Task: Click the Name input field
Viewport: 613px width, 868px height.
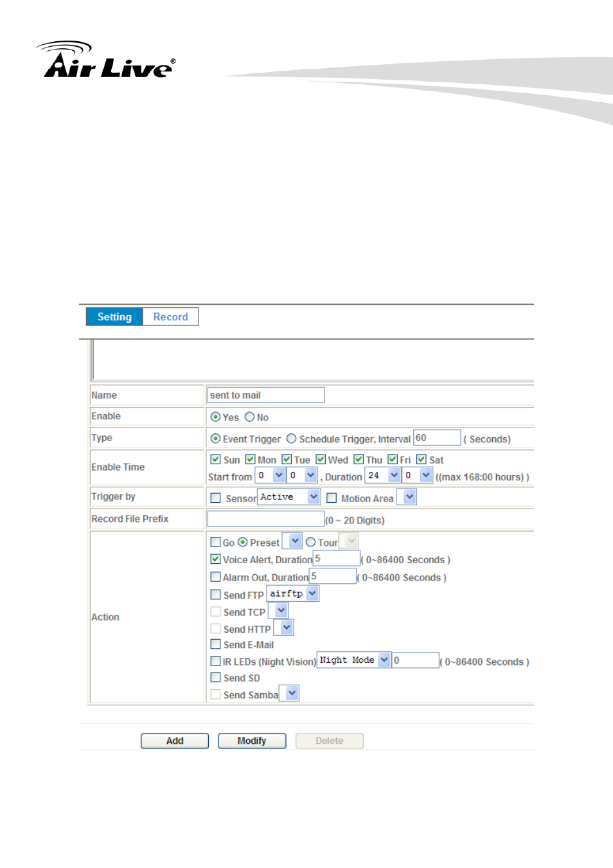Action: coord(266,395)
